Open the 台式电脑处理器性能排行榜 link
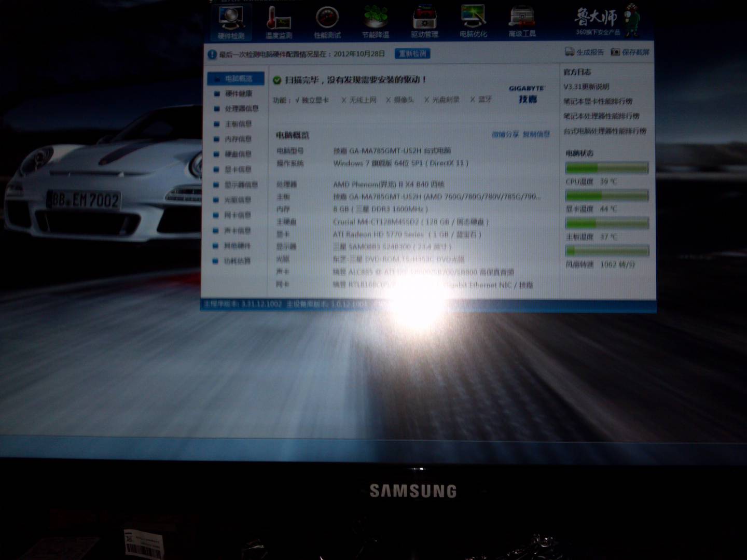Image resolution: width=747 pixels, height=560 pixels. pyautogui.click(x=605, y=131)
